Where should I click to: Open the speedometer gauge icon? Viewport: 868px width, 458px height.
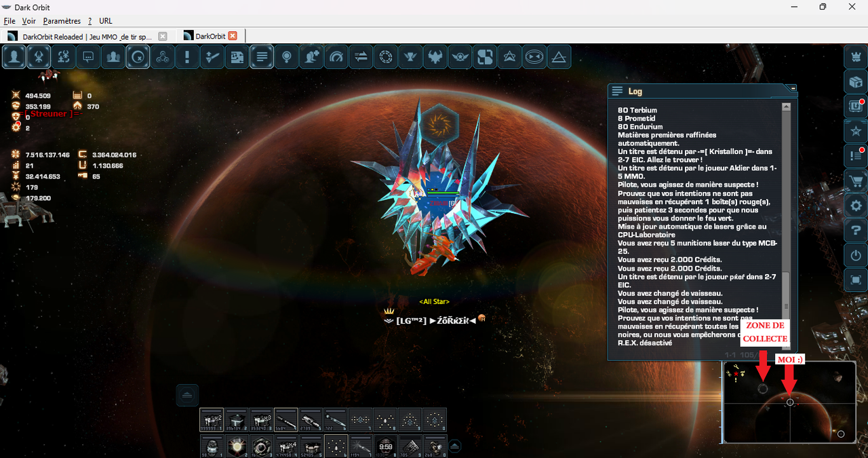tap(336, 57)
